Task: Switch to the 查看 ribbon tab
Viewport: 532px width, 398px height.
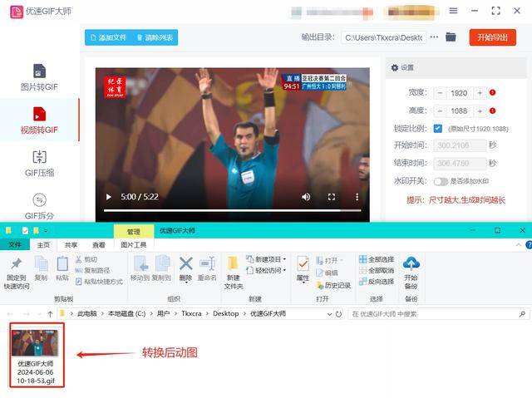Action: [99, 245]
